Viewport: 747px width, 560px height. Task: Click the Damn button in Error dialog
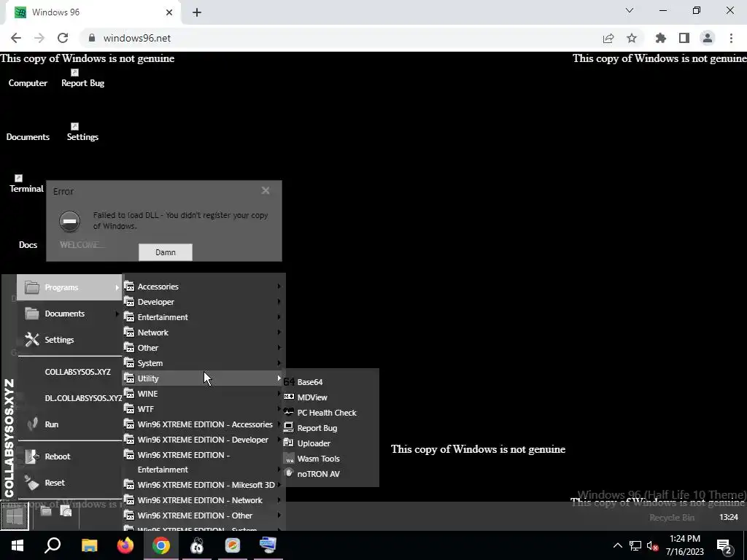click(166, 252)
